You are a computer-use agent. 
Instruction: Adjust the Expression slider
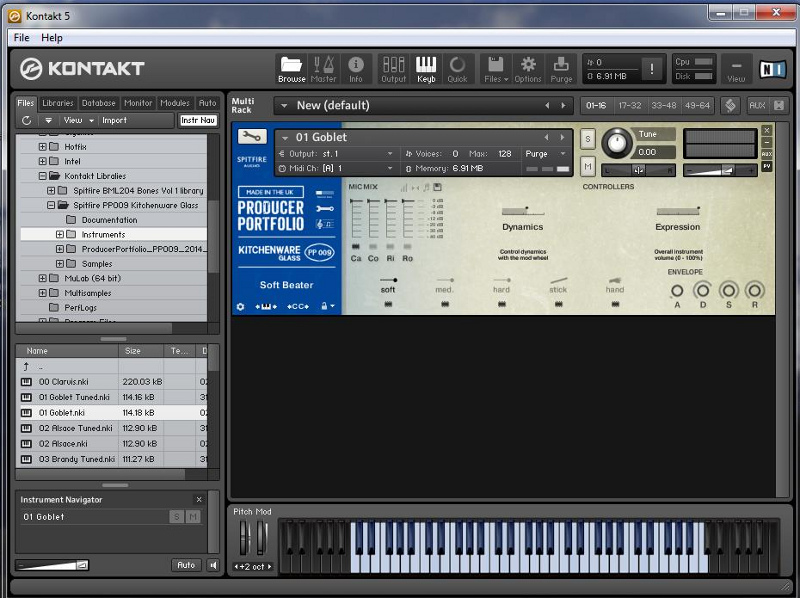(x=678, y=211)
